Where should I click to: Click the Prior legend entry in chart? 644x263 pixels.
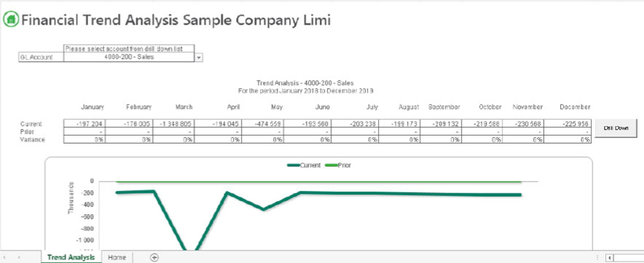(x=338, y=165)
